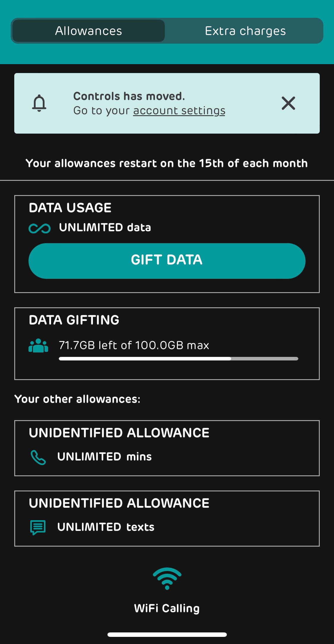Tap the data gifting progress bar
Image resolution: width=334 pixels, height=644 pixels.
click(178, 359)
